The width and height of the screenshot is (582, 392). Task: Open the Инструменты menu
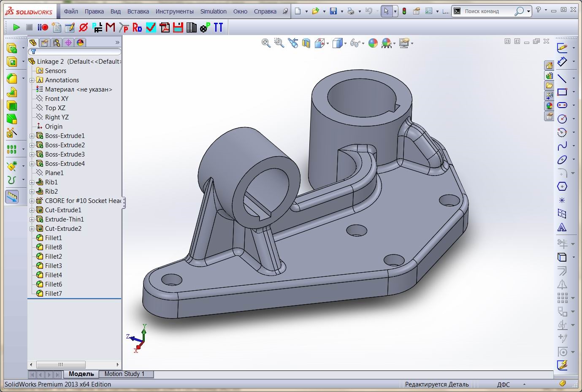tap(175, 11)
